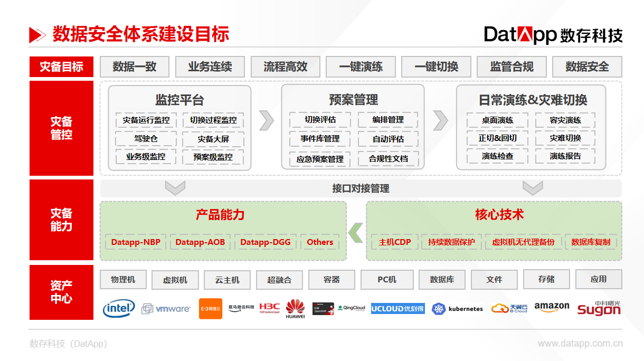Click the UCloud优刻得 logo

397,308
